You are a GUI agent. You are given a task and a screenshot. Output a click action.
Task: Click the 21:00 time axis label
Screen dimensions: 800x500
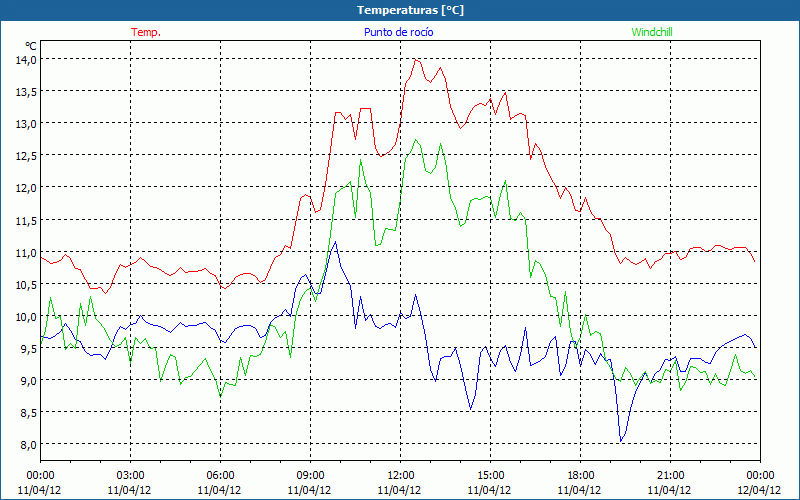pos(670,475)
